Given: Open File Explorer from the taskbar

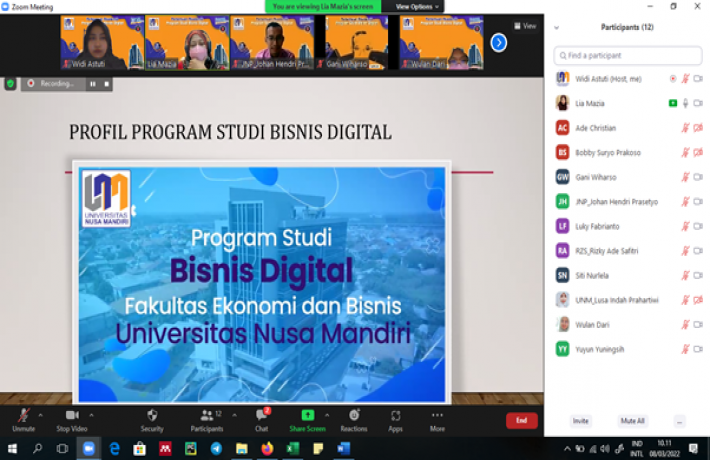Looking at the screenshot, I should point(242,449).
